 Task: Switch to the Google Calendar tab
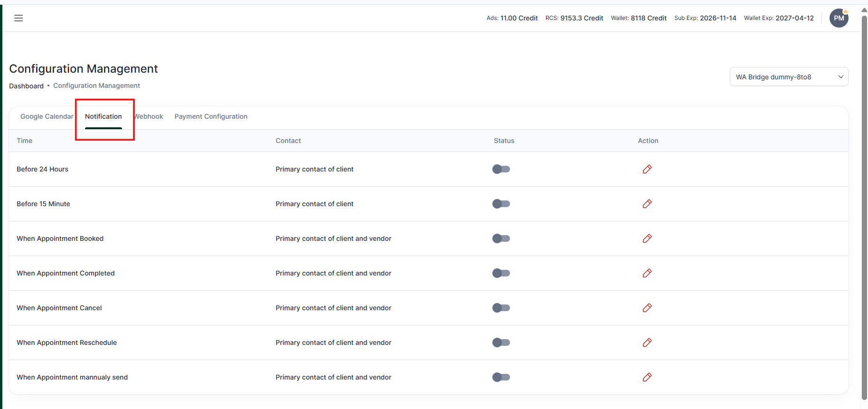pyautogui.click(x=47, y=116)
